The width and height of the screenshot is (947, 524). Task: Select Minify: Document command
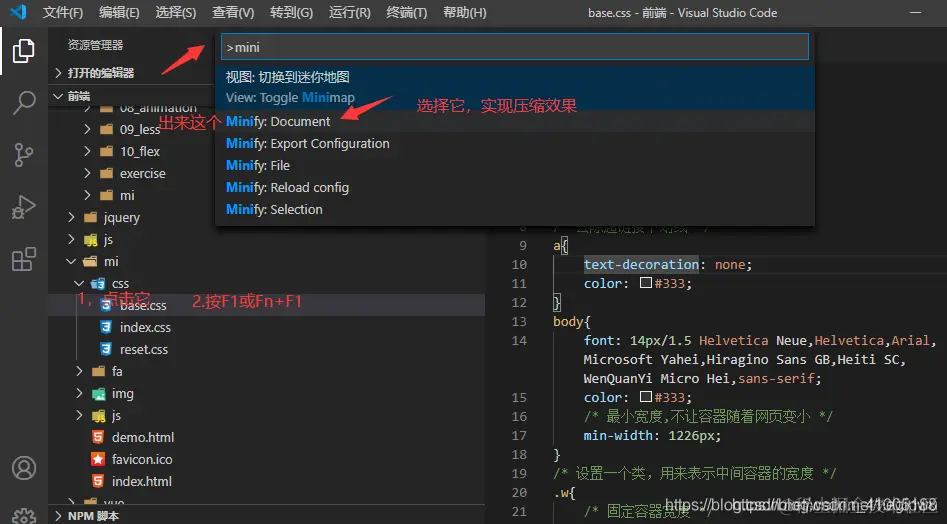pyautogui.click(x=515, y=121)
